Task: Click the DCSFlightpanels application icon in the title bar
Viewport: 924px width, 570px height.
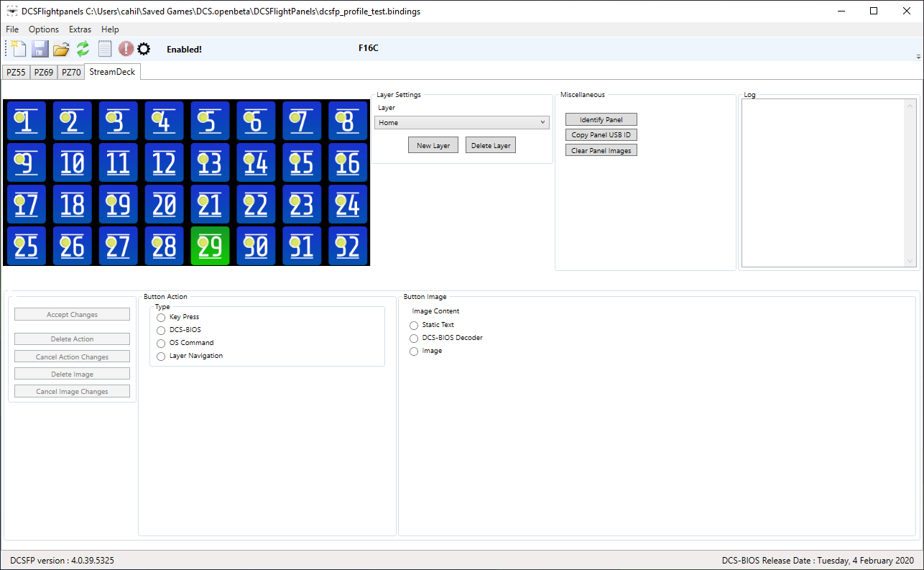Action: [x=11, y=11]
